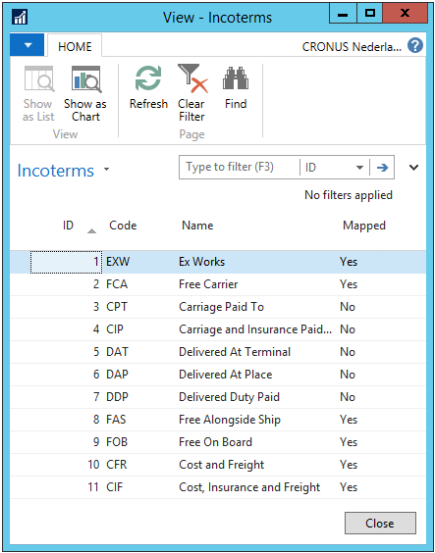Open the blue help question mark

tap(415, 45)
